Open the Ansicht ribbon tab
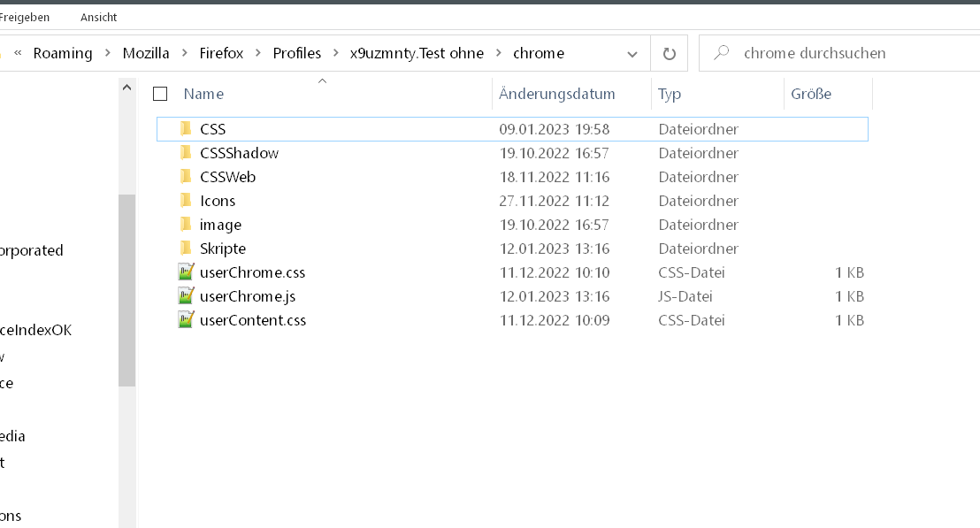980x528 pixels. click(98, 18)
